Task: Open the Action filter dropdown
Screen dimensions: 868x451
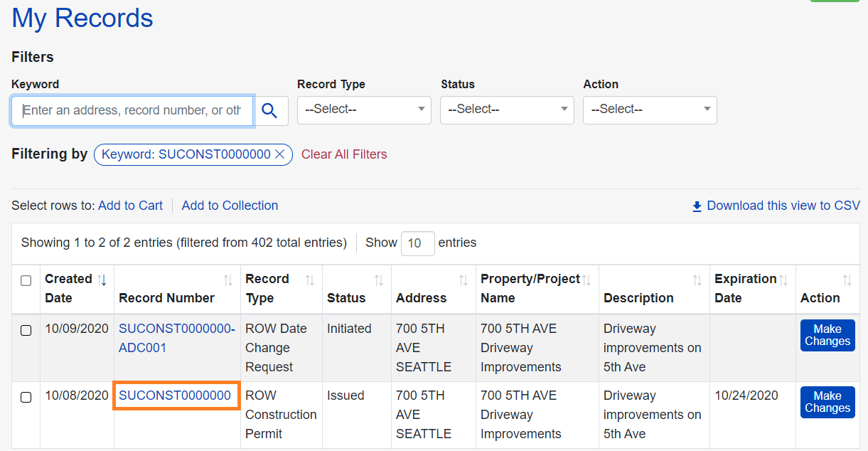Action: pos(650,110)
